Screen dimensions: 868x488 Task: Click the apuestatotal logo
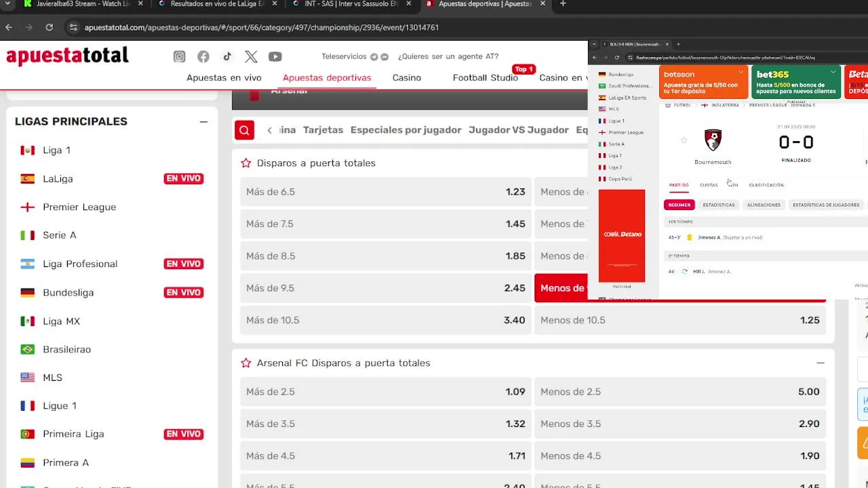click(x=67, y=56)
